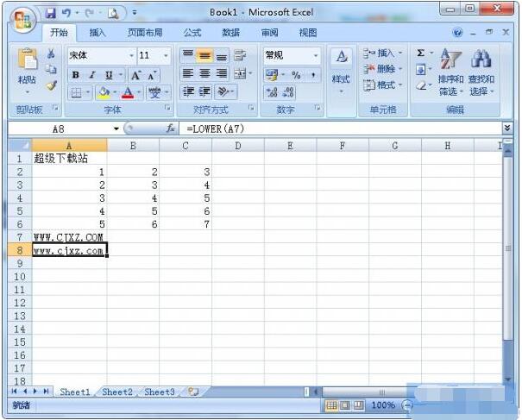Click the Increase Decimal icon
The image size is (522, 420).
pos(272,92)
